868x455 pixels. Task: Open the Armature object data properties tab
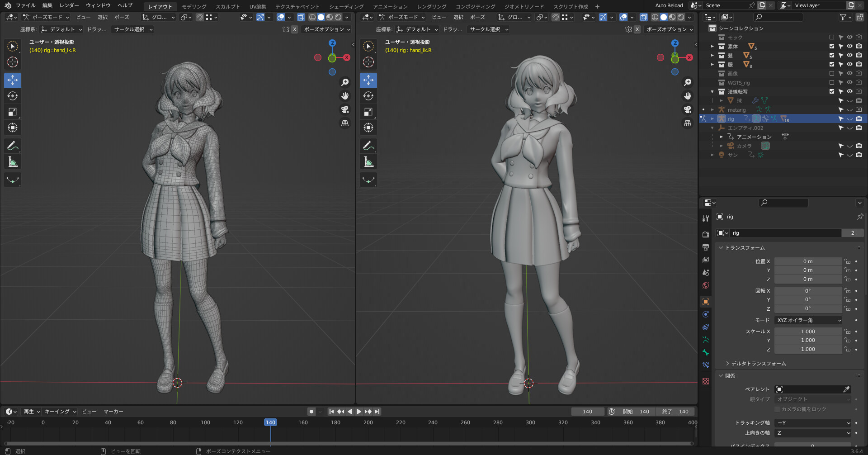[x=706, y=340]
